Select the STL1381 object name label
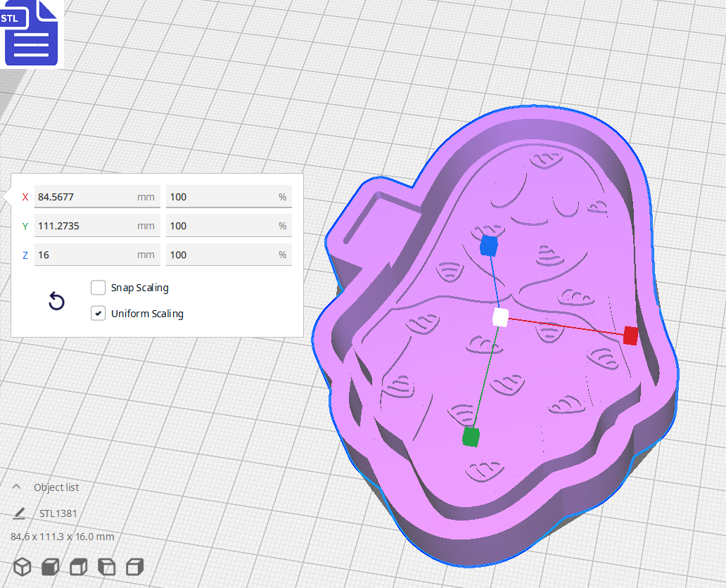The height and width of the screenshot is (588, 726). tap(58, 513)
